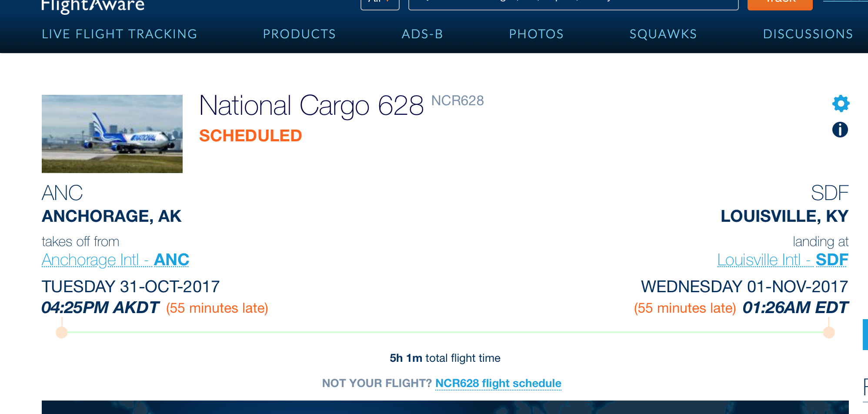This screenshot has width=868, height=414.
Task: Open the NCR628 flight schedule link
Action: (498, 383)
